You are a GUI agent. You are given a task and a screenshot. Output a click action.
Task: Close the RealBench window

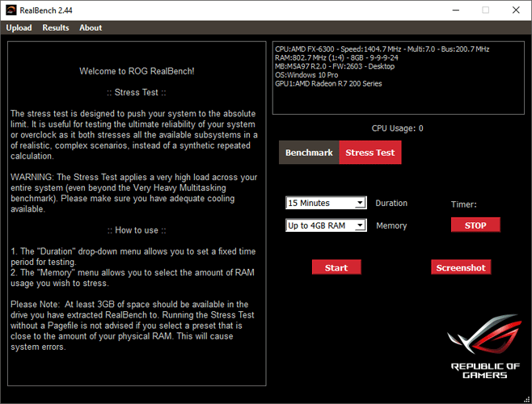coord(516,11)
